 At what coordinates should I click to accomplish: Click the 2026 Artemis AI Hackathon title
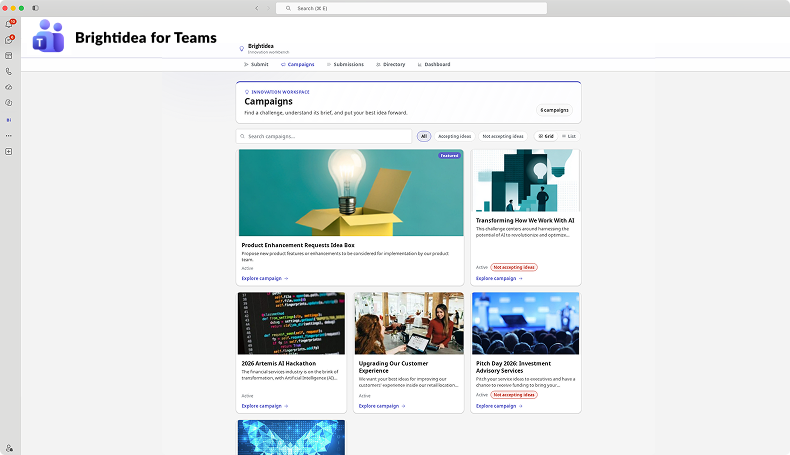(x=279, y=363)
